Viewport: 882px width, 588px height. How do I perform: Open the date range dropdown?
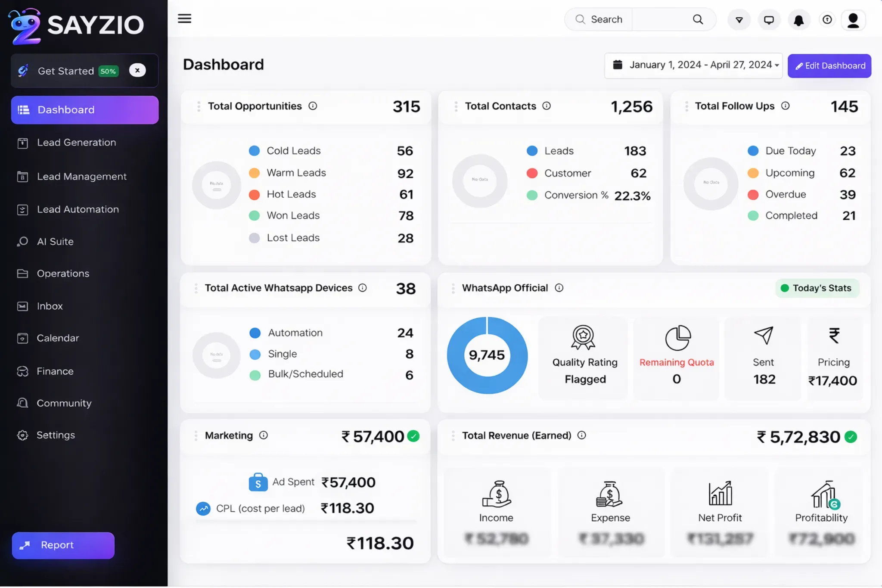coord(693,65)
